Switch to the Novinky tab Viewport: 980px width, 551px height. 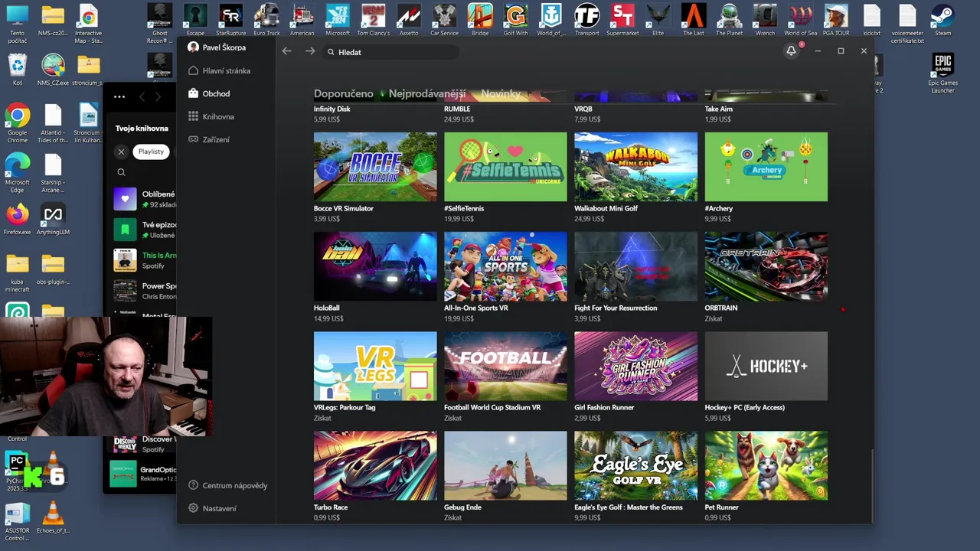501,93
